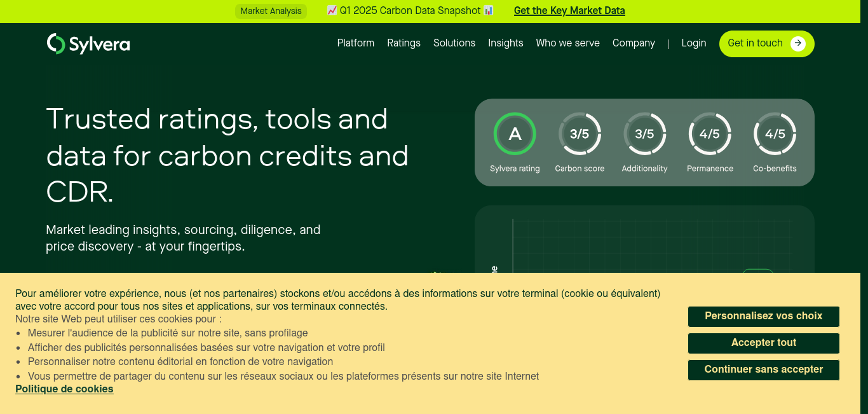Click the Sylvera rating label
The width and height of the screenshot is (868, 414).
(x=515, y=169)
